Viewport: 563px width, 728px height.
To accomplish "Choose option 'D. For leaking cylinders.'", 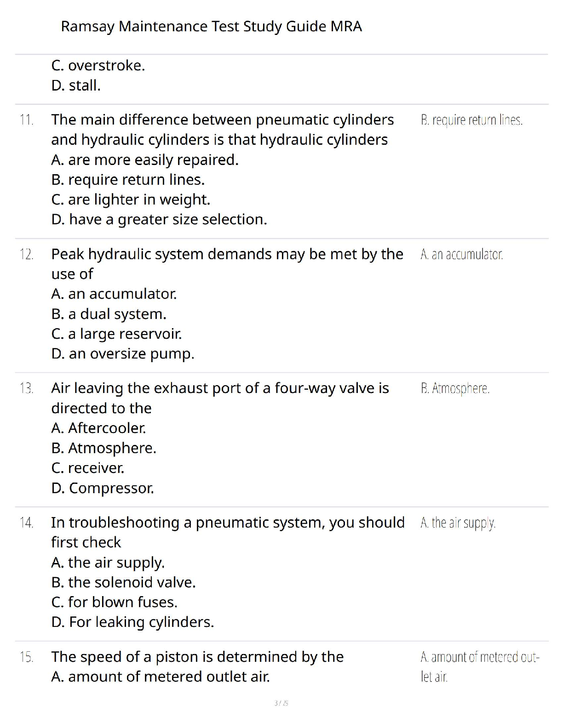I will pos(132,622).
